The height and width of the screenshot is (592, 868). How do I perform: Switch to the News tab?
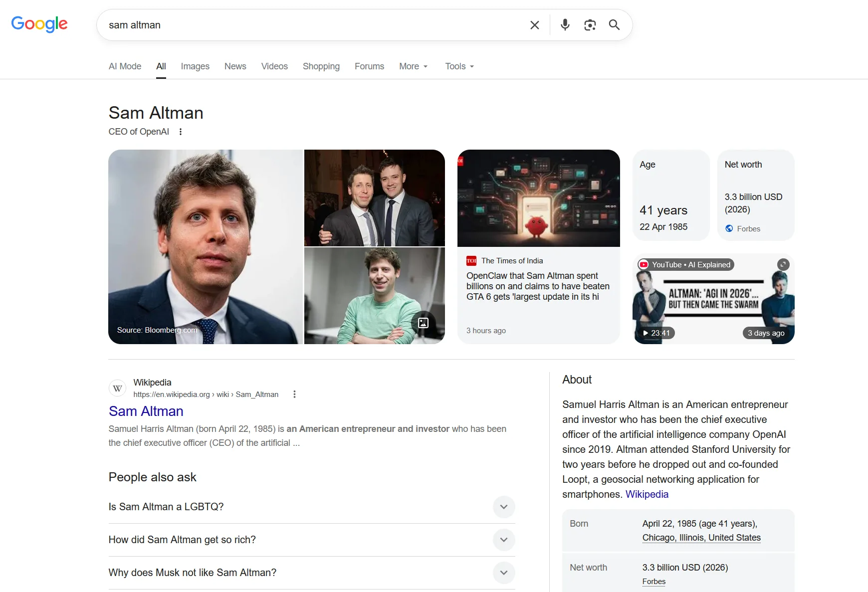(x=235, y=66)
